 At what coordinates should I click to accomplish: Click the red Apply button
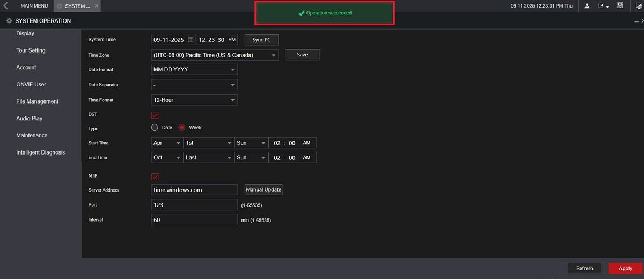pos(625,268)
